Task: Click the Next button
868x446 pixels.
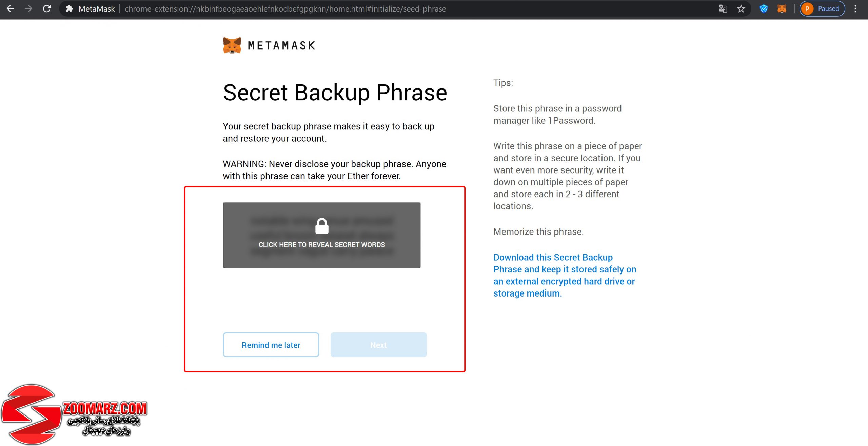Action: [x=378, y=345]
